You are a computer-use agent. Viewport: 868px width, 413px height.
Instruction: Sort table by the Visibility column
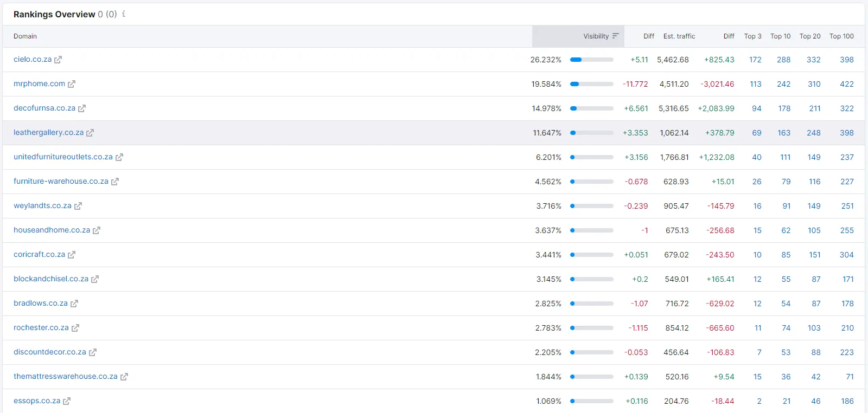click(596, 36)
